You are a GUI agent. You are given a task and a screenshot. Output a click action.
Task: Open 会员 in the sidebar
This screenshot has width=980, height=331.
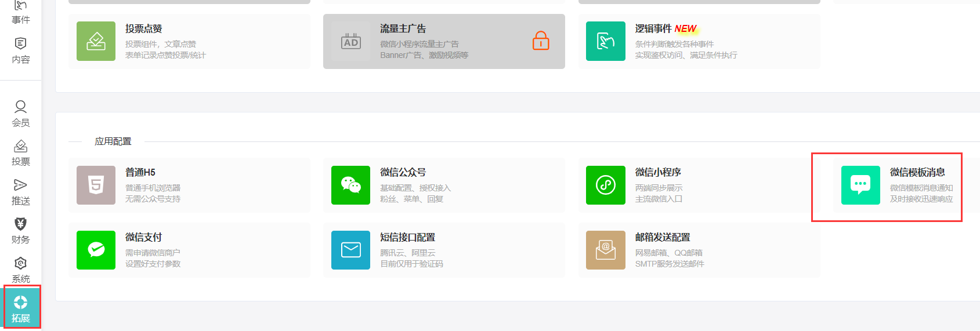[x=21, y=114]
